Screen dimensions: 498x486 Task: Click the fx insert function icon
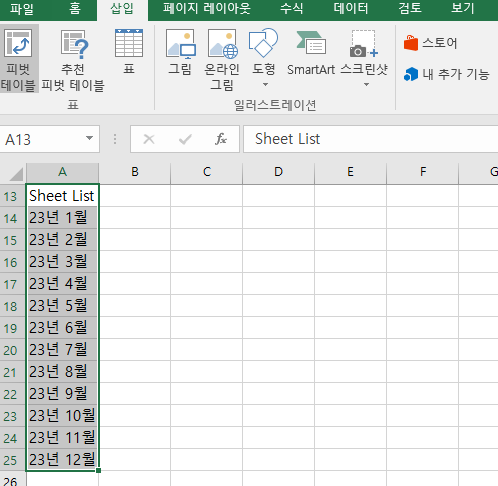click(x=221, y=139)
